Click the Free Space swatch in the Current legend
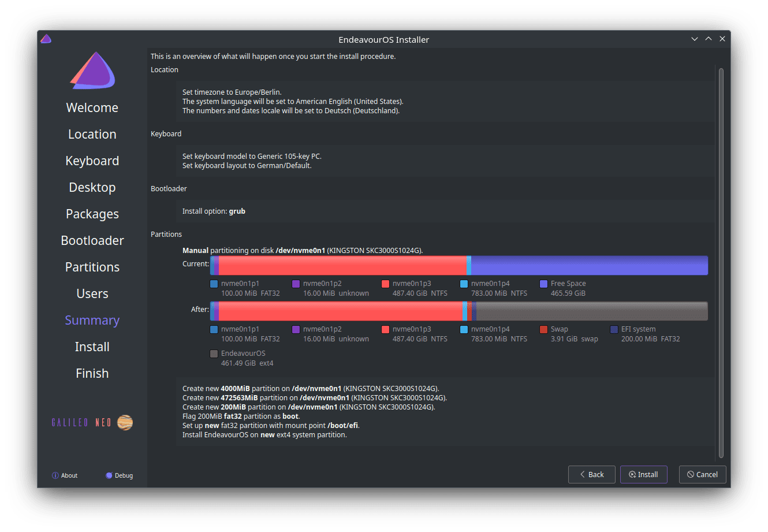 pyautogui.click(x=543, y=284)
